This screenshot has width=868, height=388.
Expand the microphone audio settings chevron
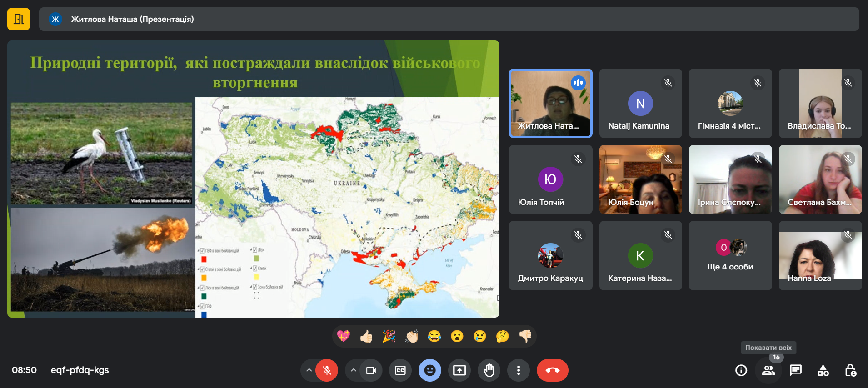309,370
